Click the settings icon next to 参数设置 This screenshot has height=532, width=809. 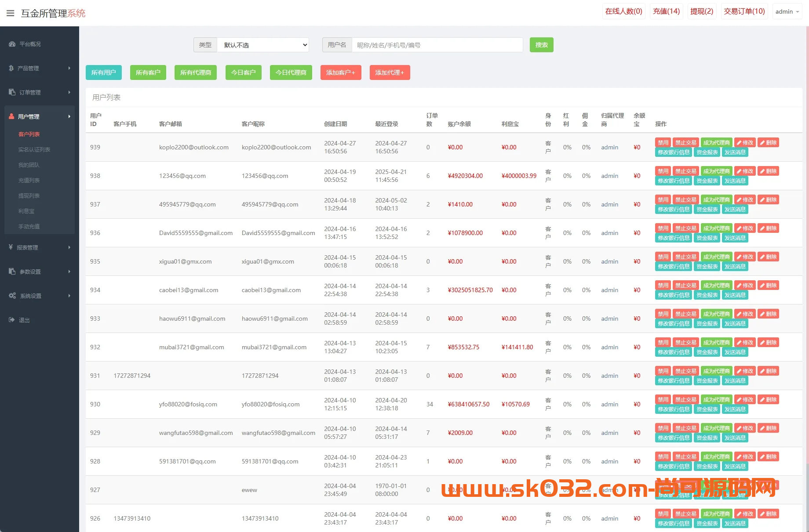click(x=11, y=271)
